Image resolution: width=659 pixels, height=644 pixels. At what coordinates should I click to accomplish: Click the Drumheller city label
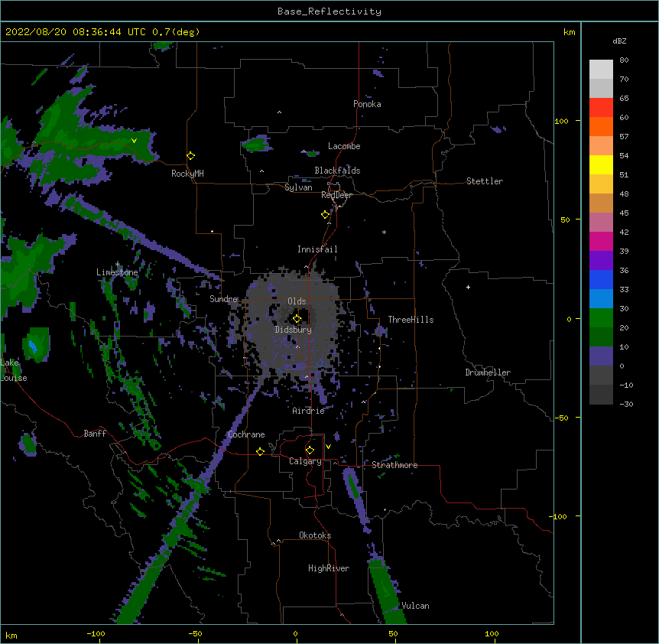(x=488, y=372)
